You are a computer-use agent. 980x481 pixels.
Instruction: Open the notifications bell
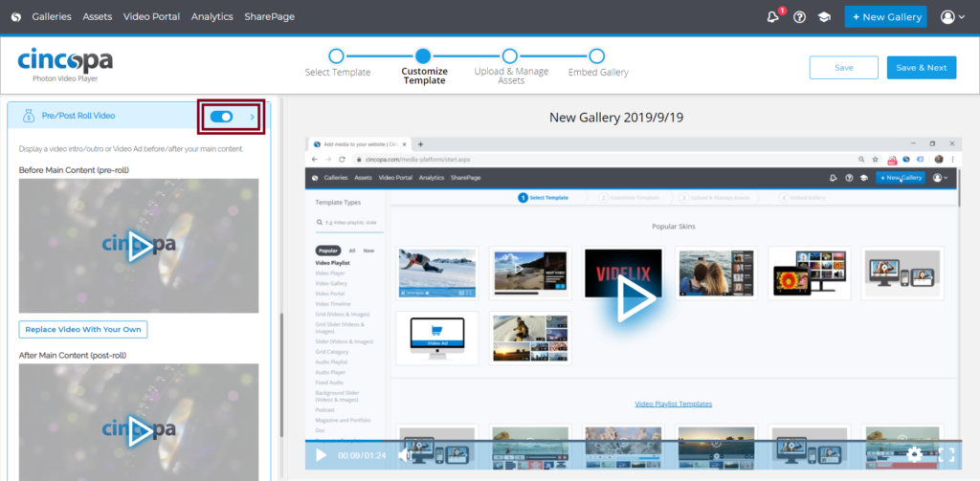tap(773, 17)
